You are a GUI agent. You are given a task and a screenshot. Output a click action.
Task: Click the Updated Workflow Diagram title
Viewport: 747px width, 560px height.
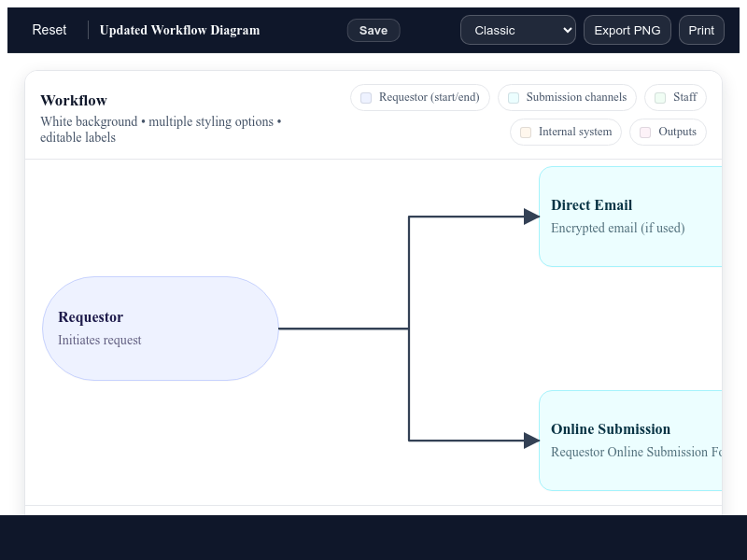click(179, 30)
